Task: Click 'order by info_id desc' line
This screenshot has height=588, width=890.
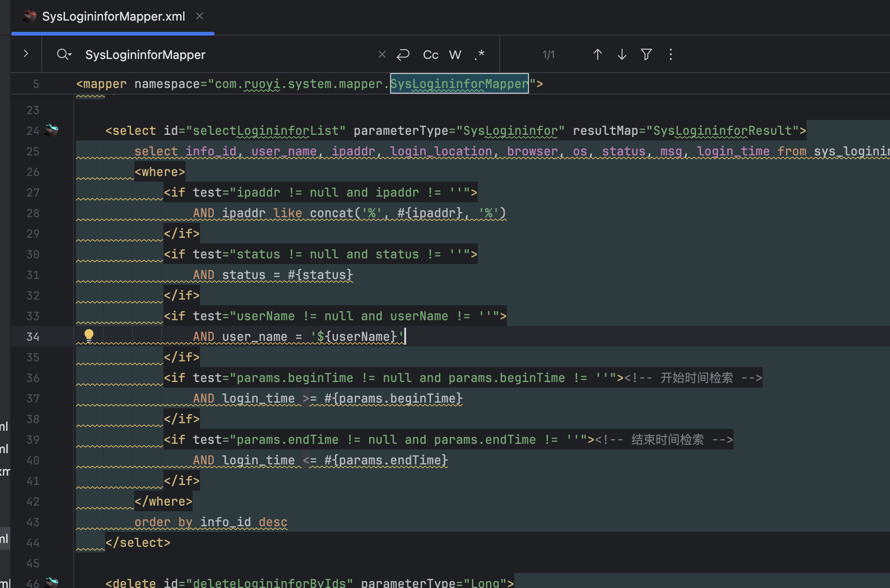Action: click(211, 522)
